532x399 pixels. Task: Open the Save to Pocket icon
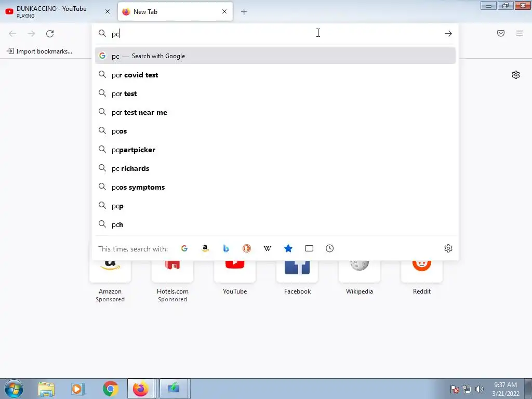[501, 33]
